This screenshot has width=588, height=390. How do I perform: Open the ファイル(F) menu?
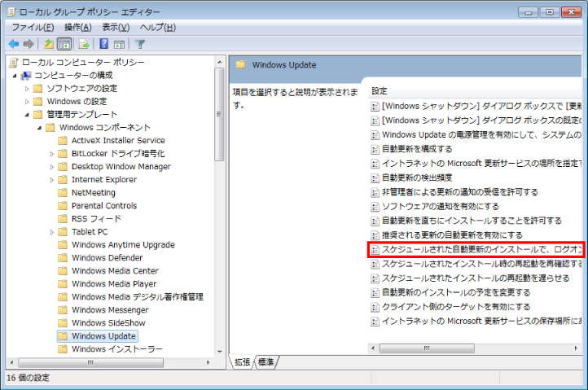[33, 28]
